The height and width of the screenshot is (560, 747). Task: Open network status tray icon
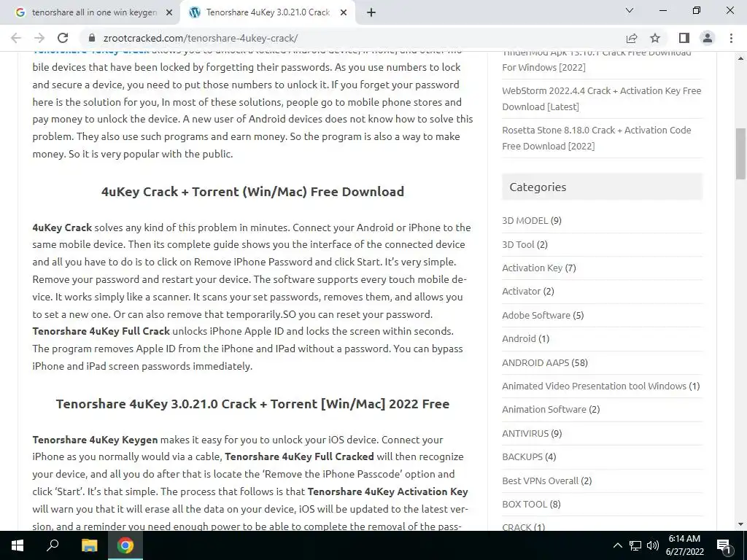pyautogui.click(x=635, y=545)
